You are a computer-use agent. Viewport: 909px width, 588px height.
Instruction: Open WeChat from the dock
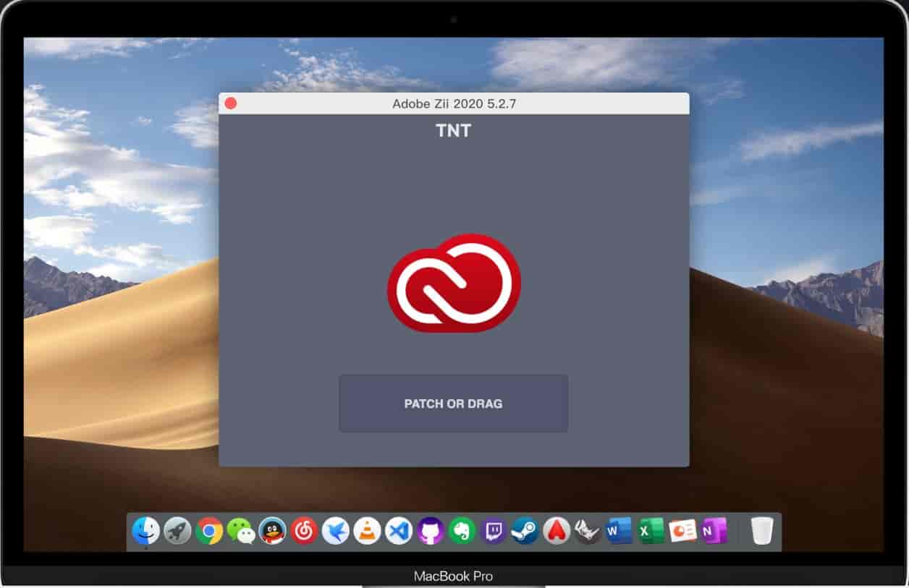point(241,531)
